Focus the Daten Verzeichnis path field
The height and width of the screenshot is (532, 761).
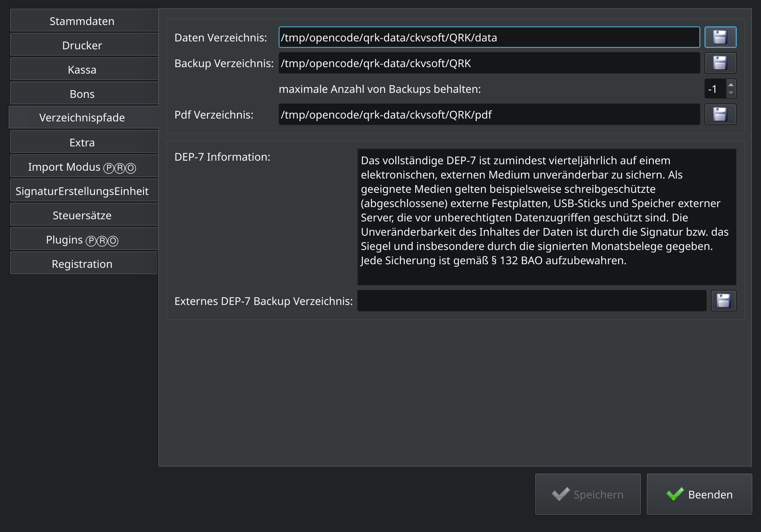point(489,37)
